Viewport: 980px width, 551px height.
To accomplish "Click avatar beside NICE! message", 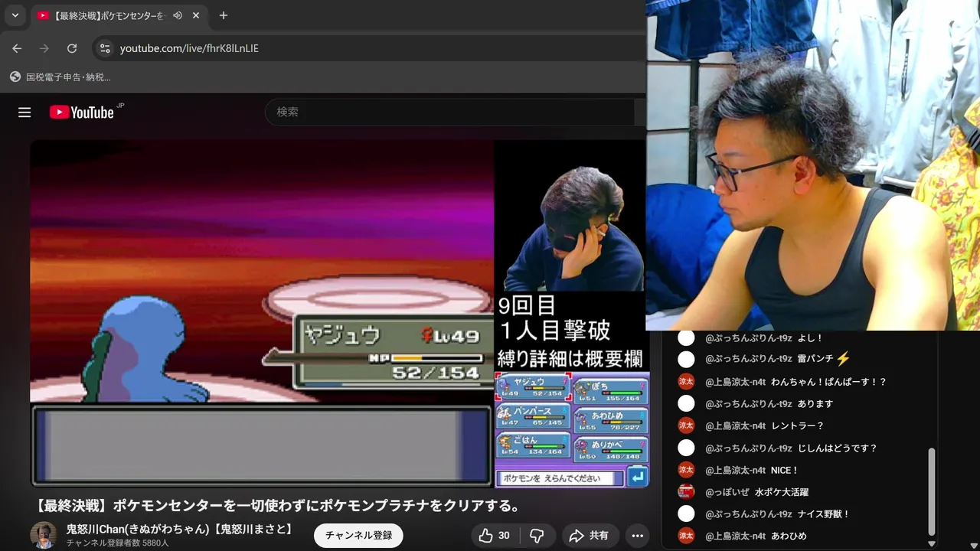I will tap(686, 470).
